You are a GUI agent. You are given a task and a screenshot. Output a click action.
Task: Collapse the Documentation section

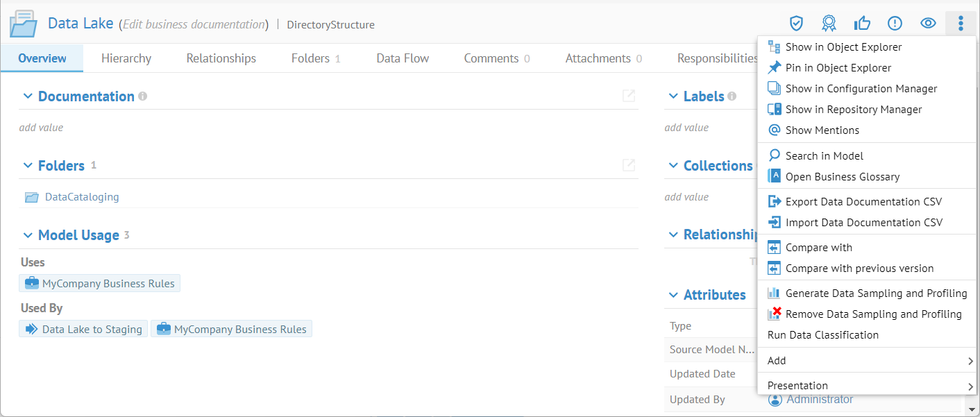pyautogui.click(x=28, y=96)
